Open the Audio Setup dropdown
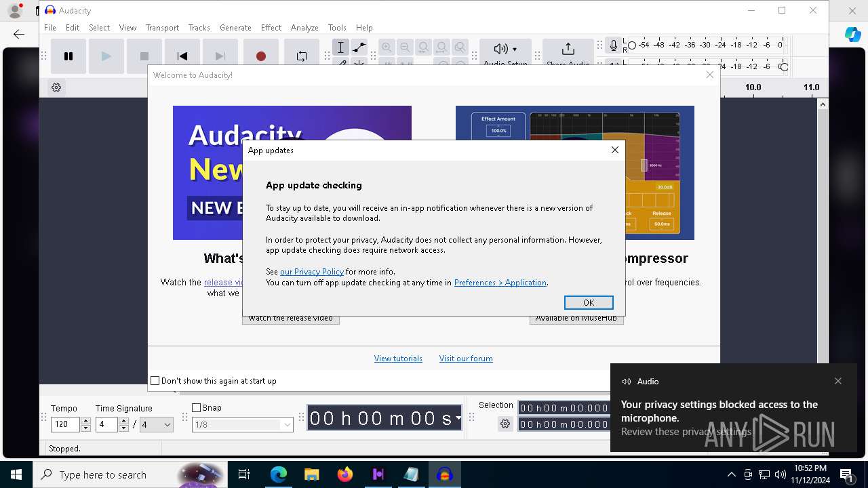The width and height of the screenshot is (868, 488). 506,53
